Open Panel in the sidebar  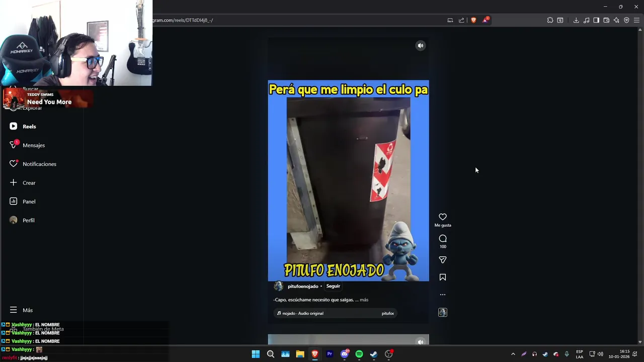(29, 202)
